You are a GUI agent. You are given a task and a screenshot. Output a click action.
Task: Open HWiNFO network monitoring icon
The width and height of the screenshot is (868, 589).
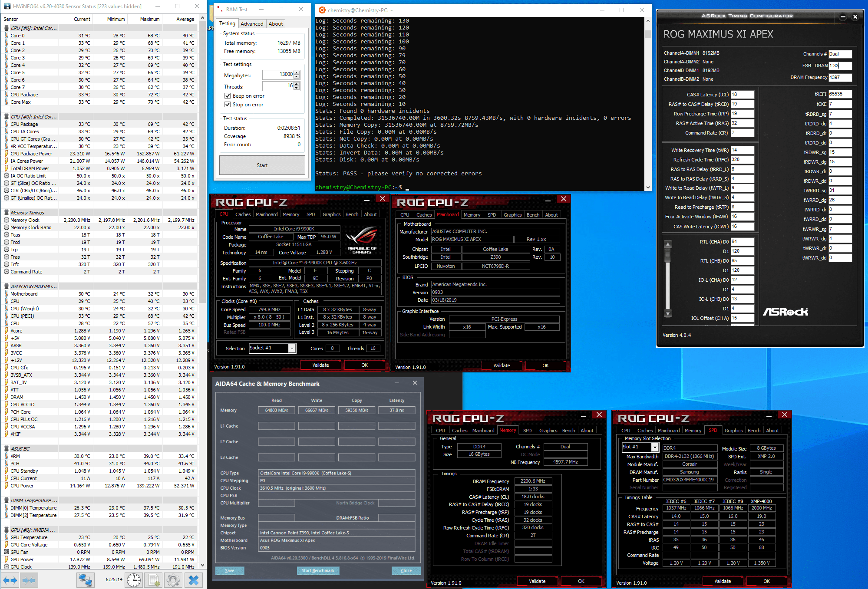85,580
